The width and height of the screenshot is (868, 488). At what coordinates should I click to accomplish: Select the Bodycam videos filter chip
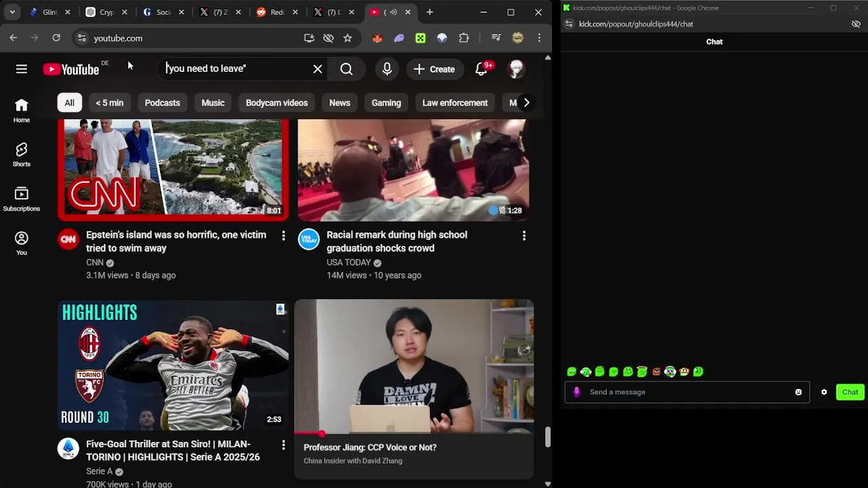coord(277,103)
